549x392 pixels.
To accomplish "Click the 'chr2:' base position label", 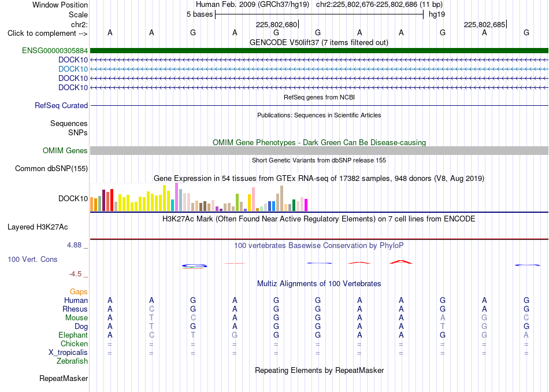I will [79, 24].
